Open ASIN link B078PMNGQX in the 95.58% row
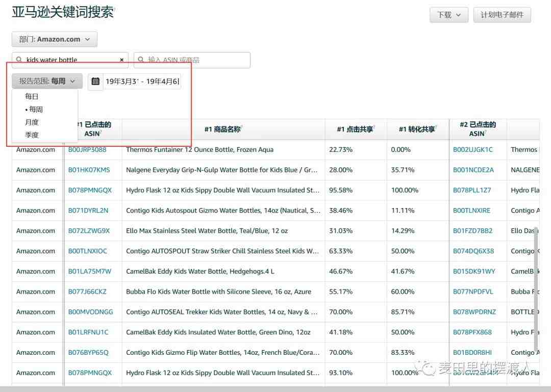551x392 pixels. point(90,190)
